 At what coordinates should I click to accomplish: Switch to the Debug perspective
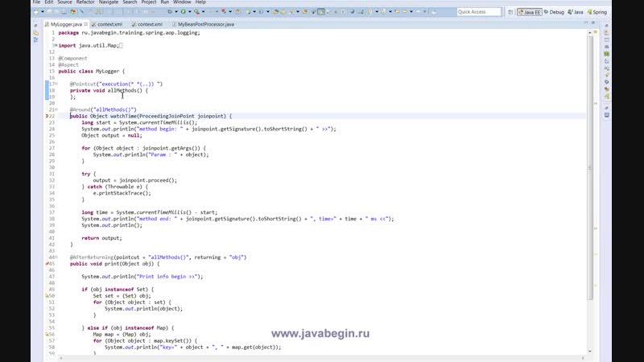pos(554,12)
